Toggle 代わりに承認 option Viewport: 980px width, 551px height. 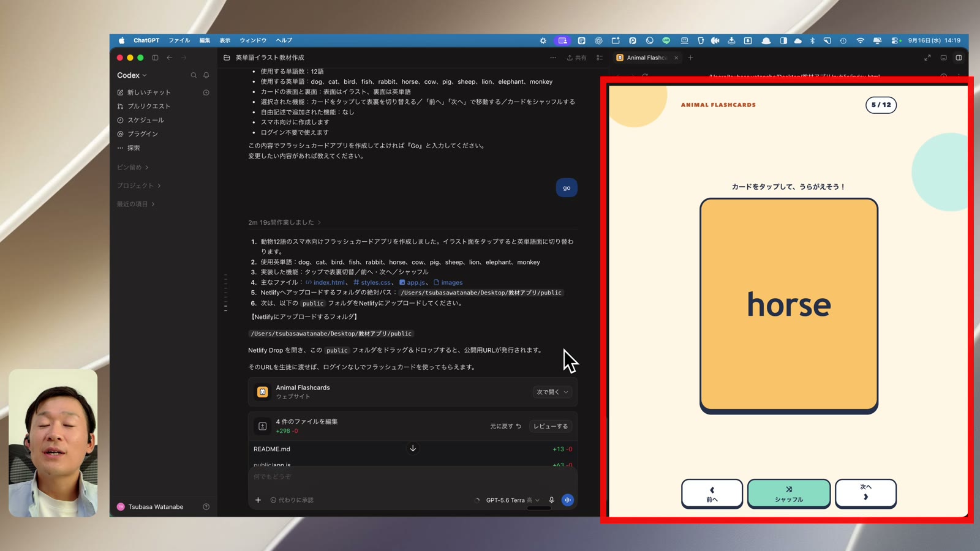292,500
